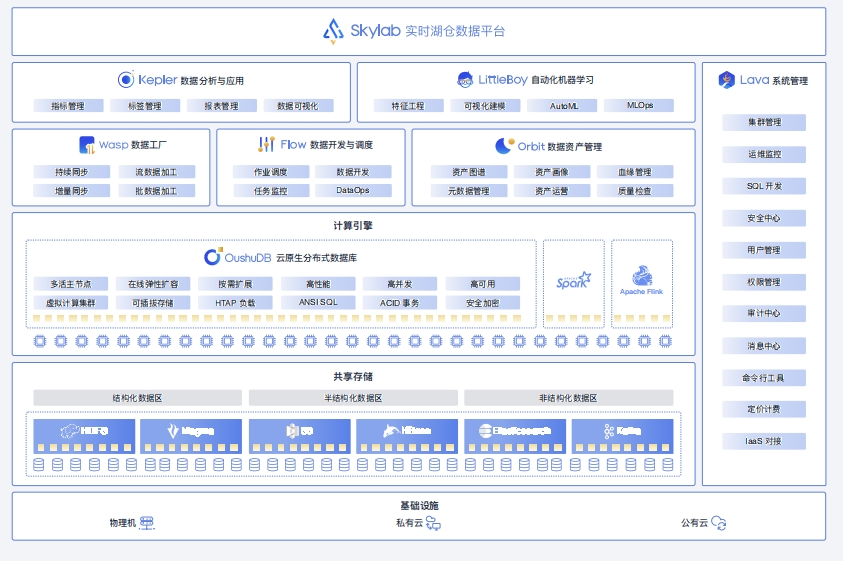Click the Skylab triangular logo icon
Image resolution: width=843 pixels, height=561 pixels.
333,31
